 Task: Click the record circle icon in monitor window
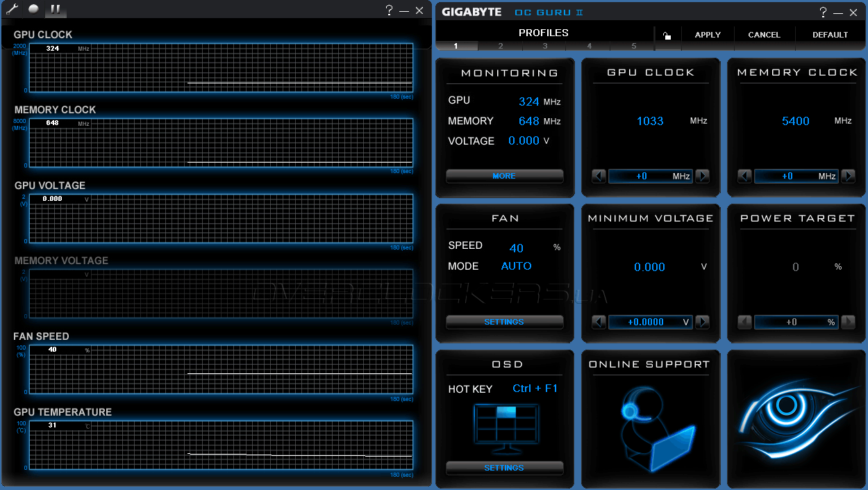[33, 9]
